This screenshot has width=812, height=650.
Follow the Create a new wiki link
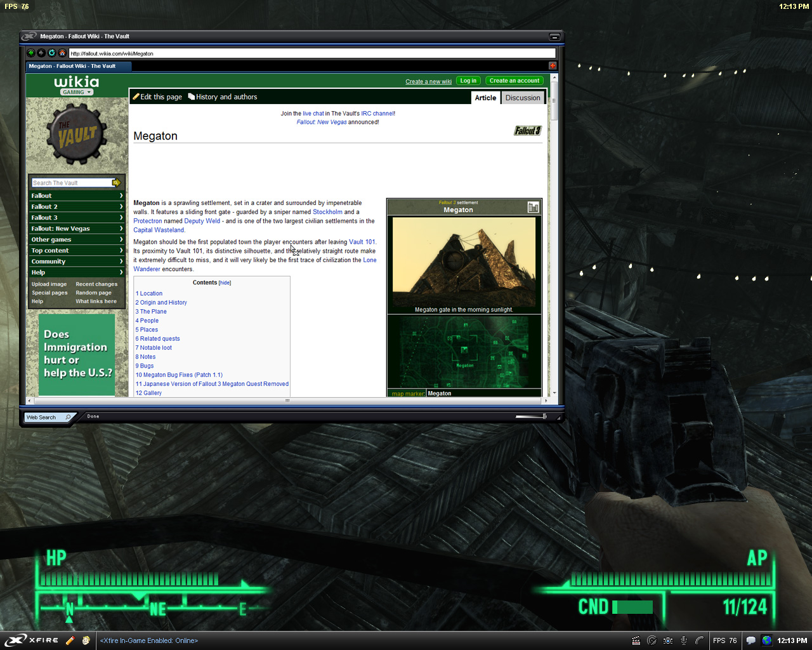tap(429, 81)
